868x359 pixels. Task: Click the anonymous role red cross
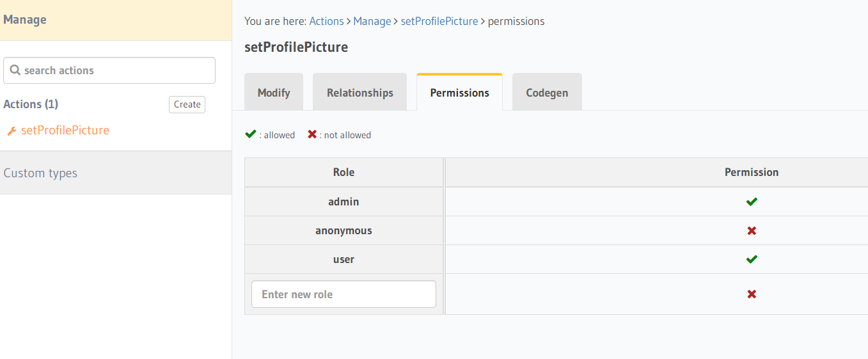pyautogui.click(x=752, y=230)
